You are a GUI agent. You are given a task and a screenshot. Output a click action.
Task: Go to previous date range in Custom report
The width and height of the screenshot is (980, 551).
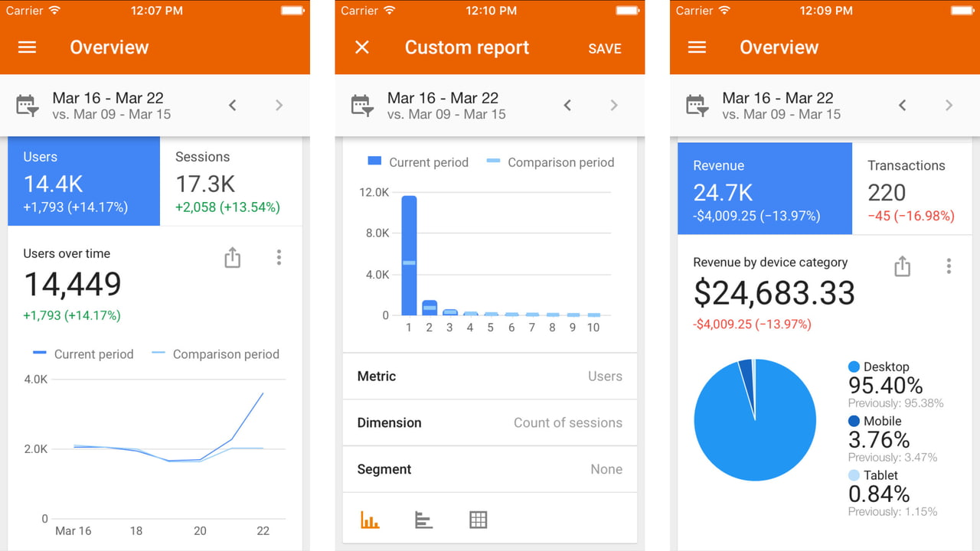click(567, 106)
